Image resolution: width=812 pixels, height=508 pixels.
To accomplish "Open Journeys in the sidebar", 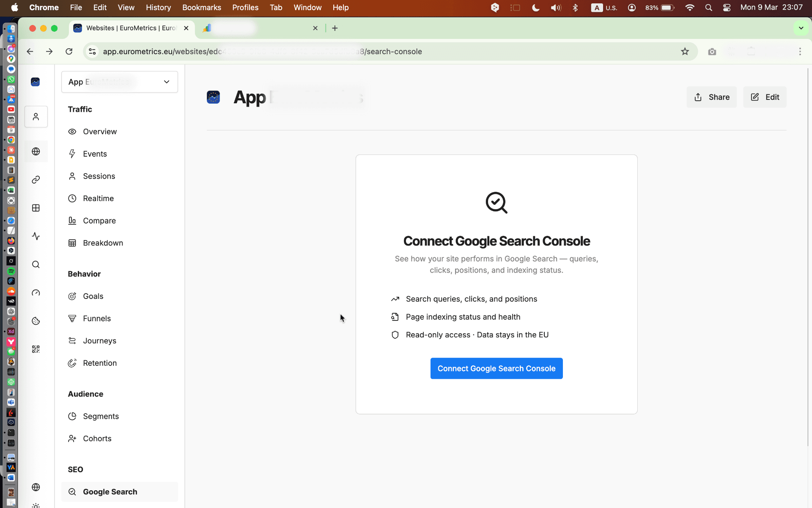I will tap(120, 341).
